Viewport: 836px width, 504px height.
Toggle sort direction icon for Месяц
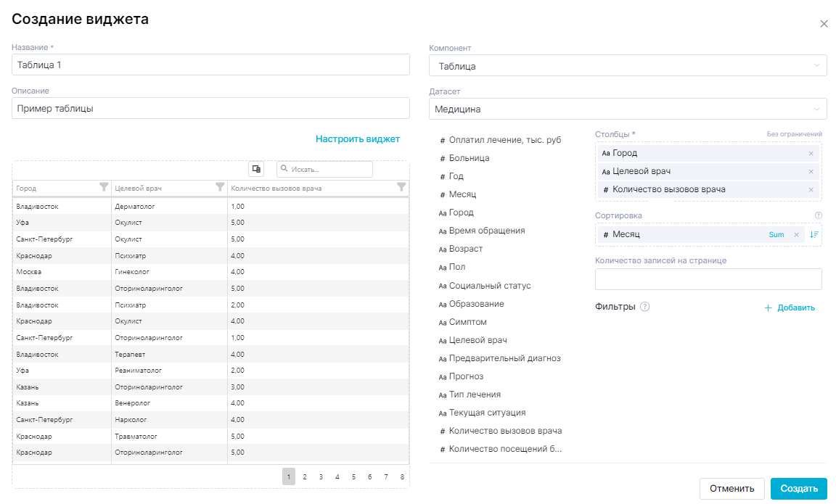(x=814, y=234)
